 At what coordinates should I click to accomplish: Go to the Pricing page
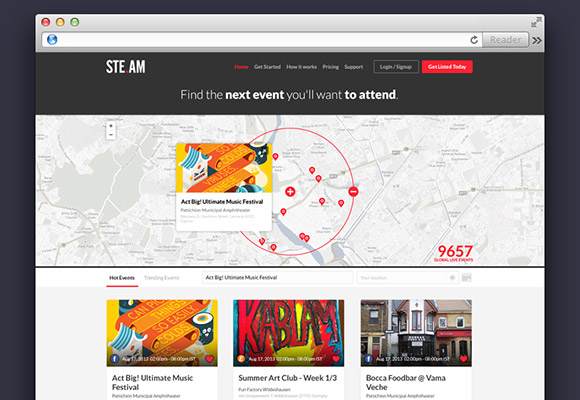pyautogui.click(x=330, y=67)
